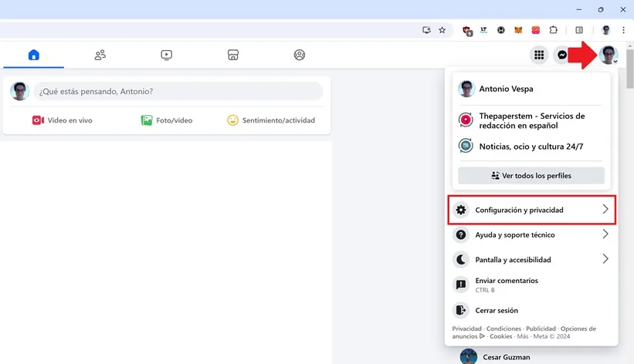The height and width of the screenshot is (364, 634).
Task: Click the account profile picture dropdown
Action: pyautogui.click(x=609, y=55)
